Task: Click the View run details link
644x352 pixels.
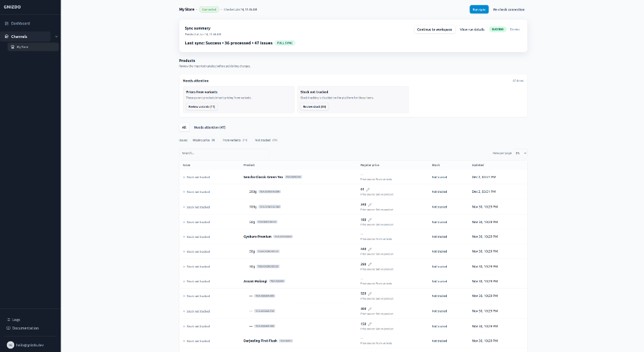Action: coord(472,30)
